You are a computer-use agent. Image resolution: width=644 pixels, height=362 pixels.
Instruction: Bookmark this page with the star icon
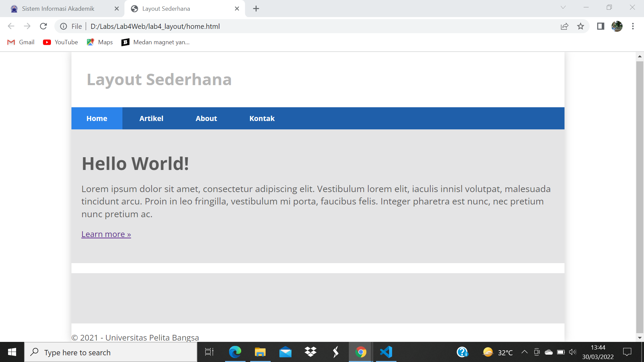581,26
